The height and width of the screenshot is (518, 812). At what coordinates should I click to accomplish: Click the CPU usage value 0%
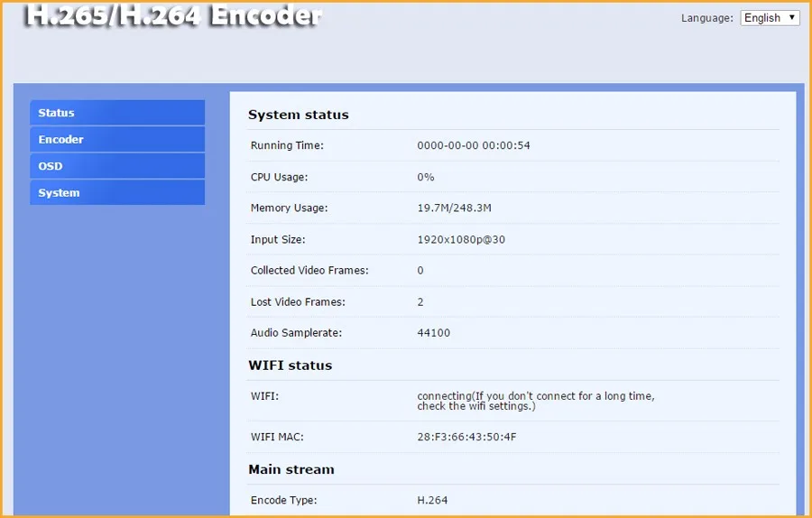(x=426, y=177)
